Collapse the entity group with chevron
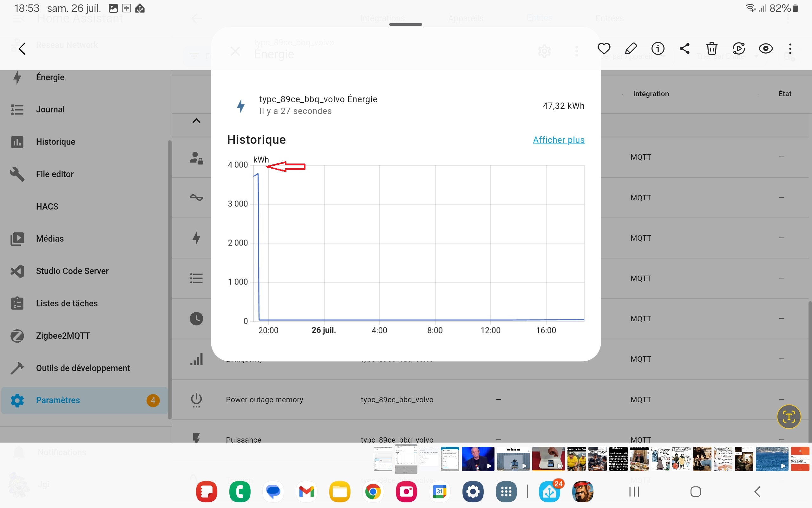This screenshot has height=508, width=812. (x=196, y=121)
